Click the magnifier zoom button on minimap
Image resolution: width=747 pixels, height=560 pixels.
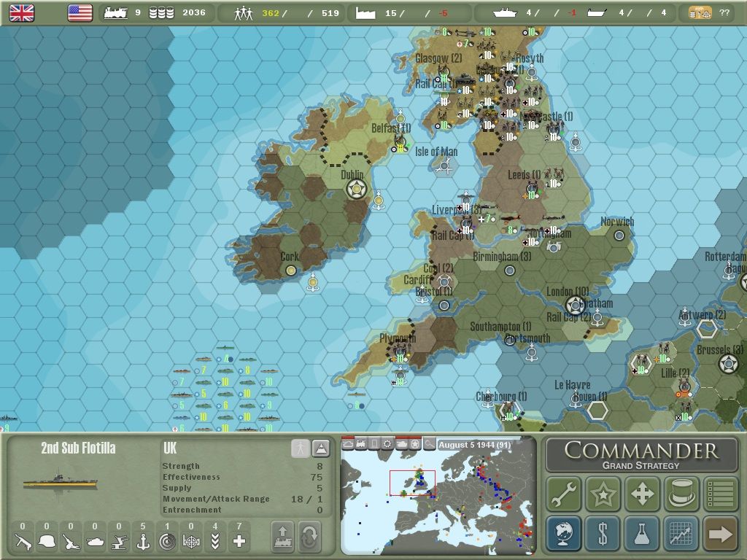[x=429, y=444]
